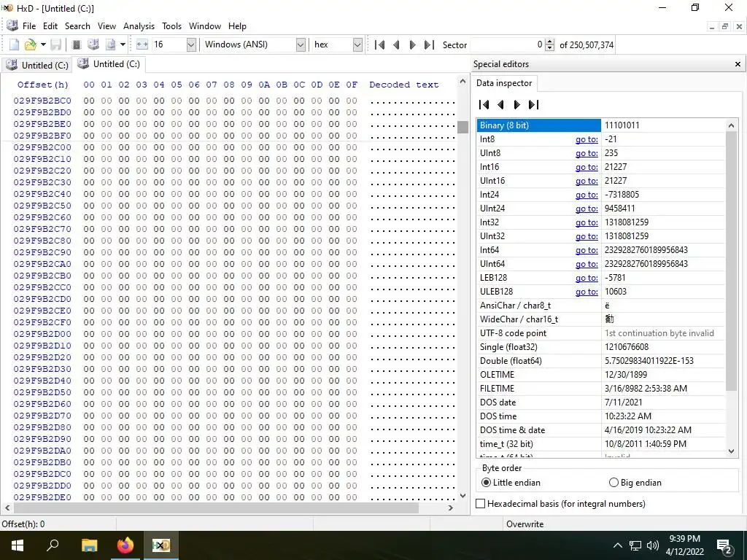The image size is (747, 560).
Task: Select the Little endian byte order
Action: pyautogui.click(x=511, y=483)
